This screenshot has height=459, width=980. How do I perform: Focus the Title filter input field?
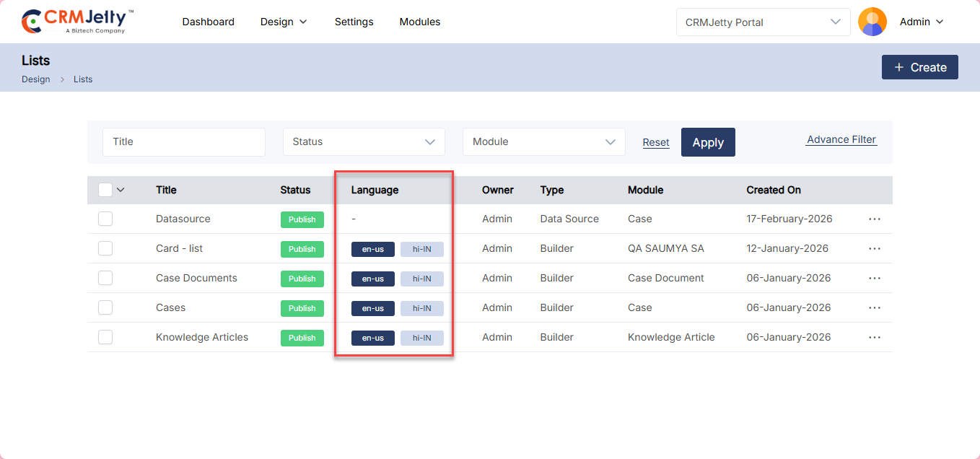coord(183,142)
